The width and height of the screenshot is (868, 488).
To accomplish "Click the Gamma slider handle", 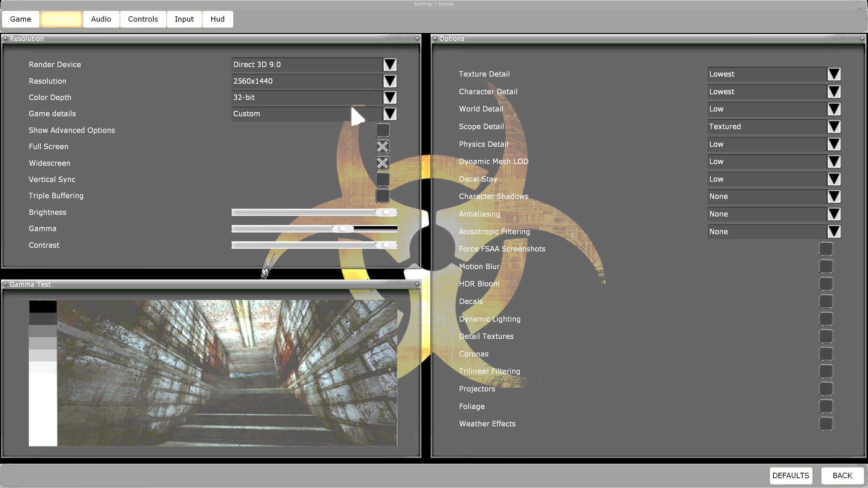I will [x=343, y=229].
